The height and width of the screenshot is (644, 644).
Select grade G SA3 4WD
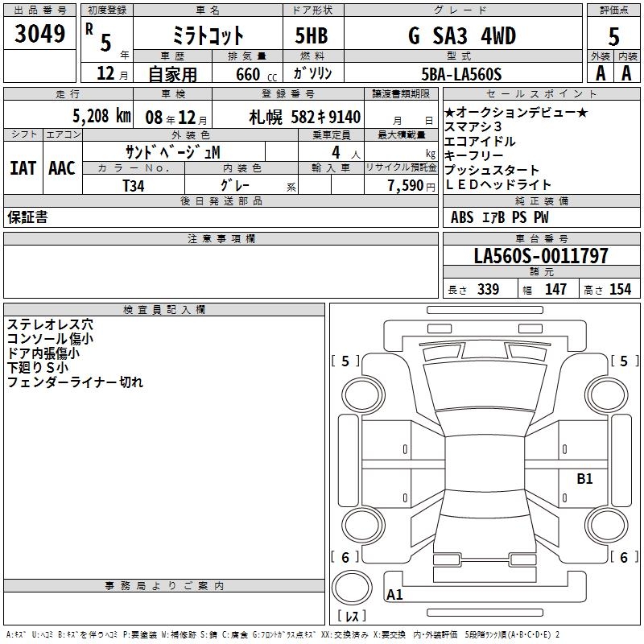pos(462,35)
